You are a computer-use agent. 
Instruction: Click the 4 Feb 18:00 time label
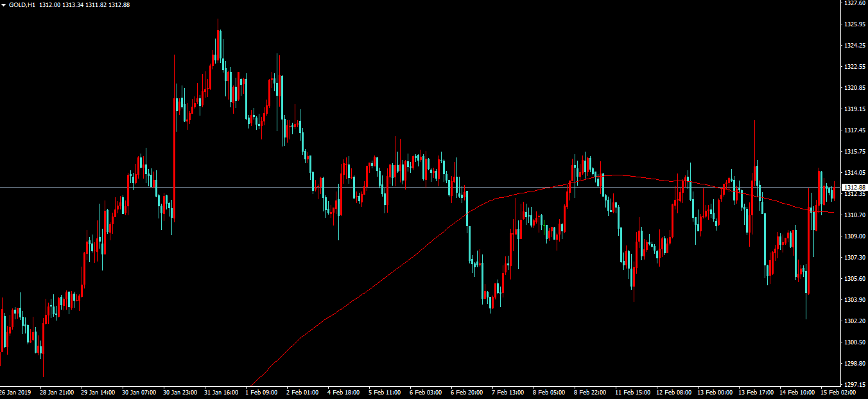[343, 392]
